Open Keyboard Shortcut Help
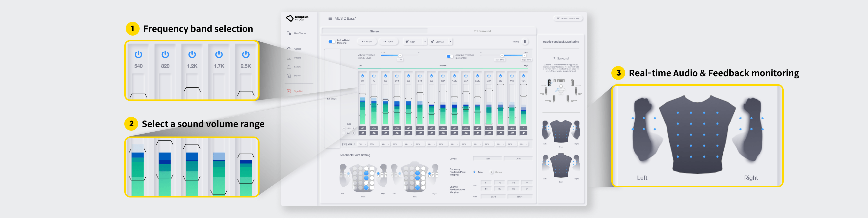 [x=568, y=18]
